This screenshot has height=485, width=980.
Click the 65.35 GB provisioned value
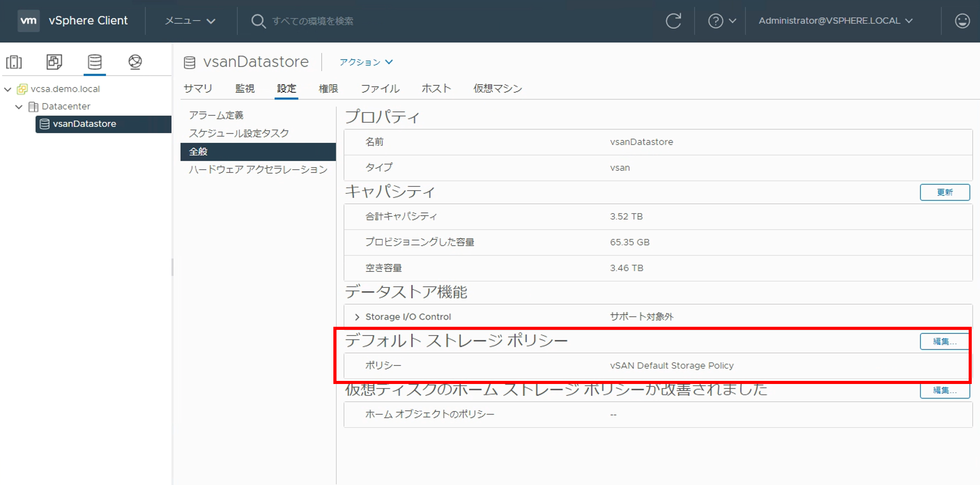630,242
